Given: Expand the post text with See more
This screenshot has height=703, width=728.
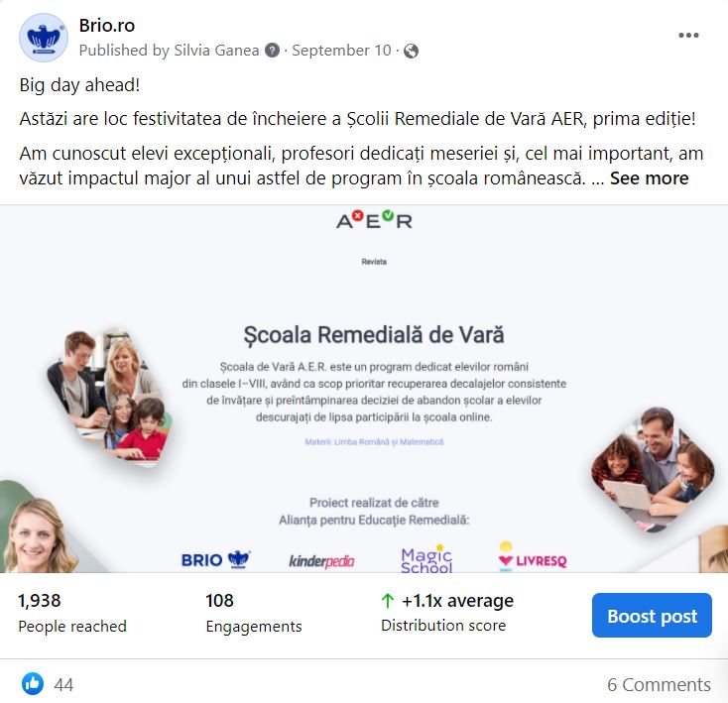Looking at the screenshot, I should (x=649, y=178).
